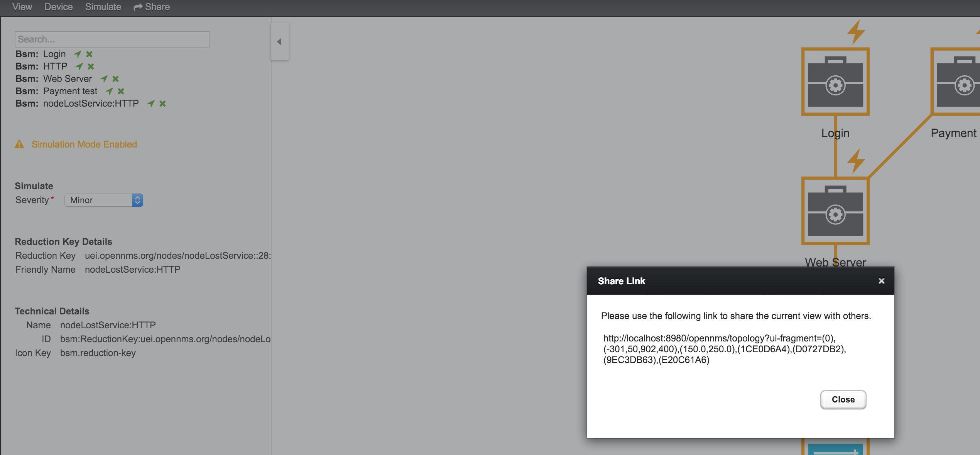Remove the Login Bsm focus item
This screenshot has height=455, width=980.
point(89,54)
